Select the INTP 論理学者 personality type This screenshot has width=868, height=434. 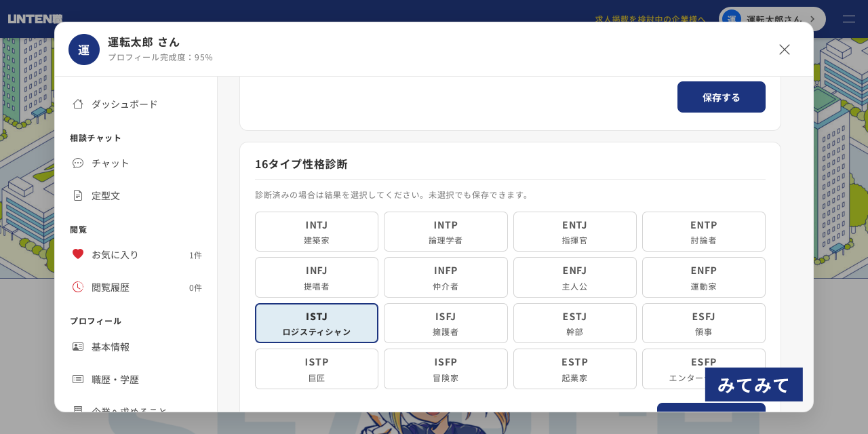[x=446, y=231]
